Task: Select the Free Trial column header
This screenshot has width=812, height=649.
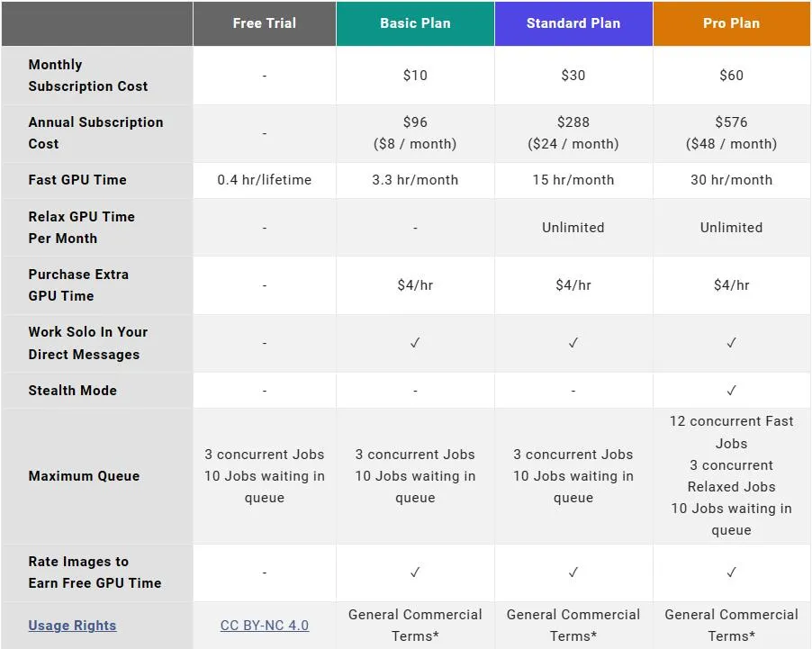Action: [x=264, y=23]
